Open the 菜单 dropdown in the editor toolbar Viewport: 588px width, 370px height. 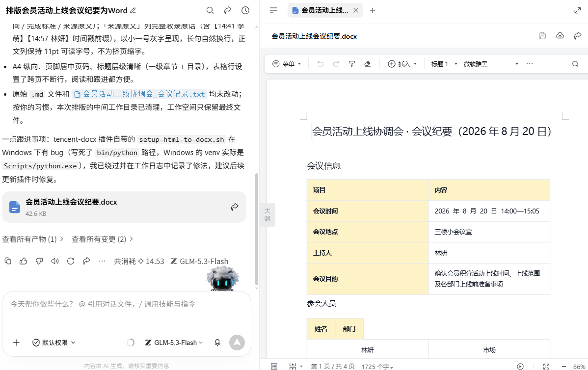coord(287,64)
